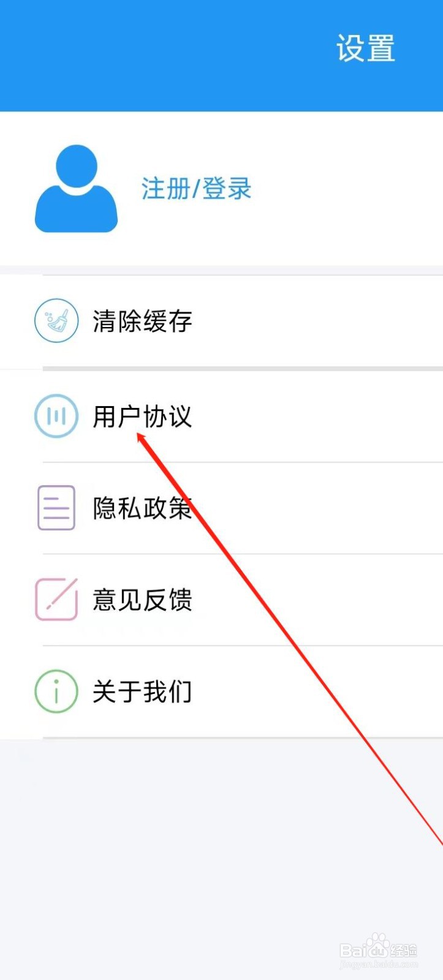Tap the 设置 title in the header
Image resolution: width=443 pixels, height=980 pixels.
pos(366,48)
